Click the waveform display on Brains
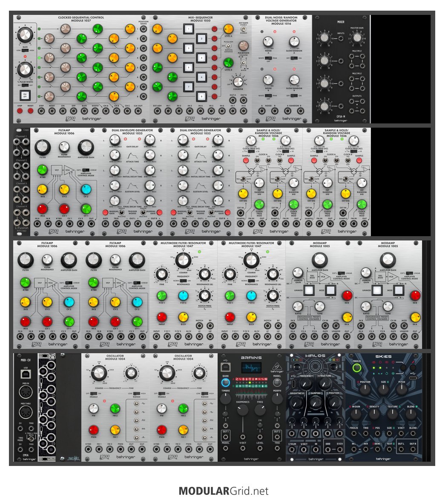 coord(251,368)
